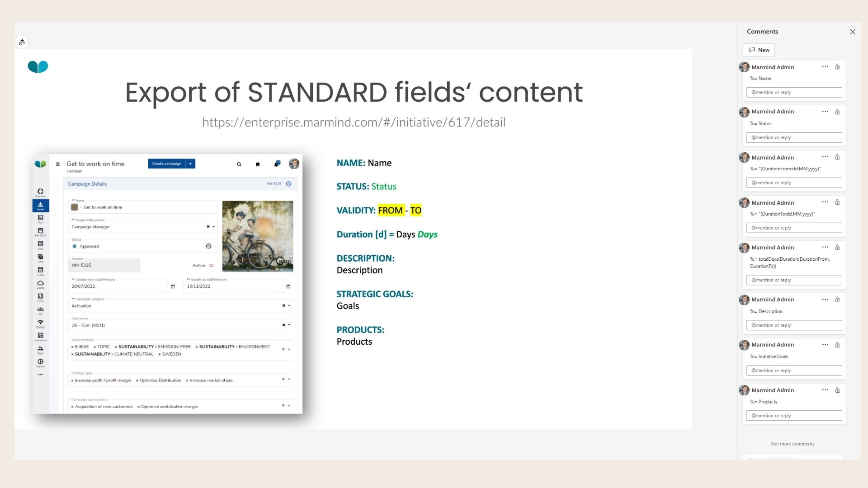Open more options for totalDays comment
The height and width of the screenshot is (488, 868).
pos(825,248)
